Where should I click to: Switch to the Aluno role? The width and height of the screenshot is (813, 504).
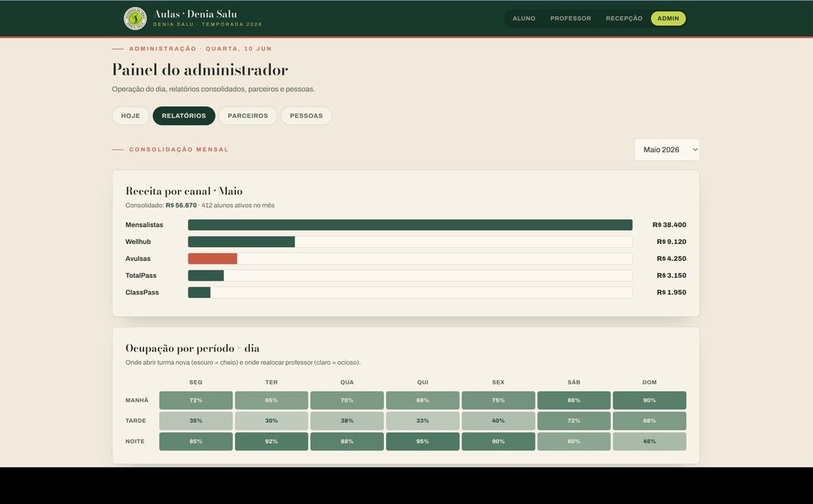[524, 18]
